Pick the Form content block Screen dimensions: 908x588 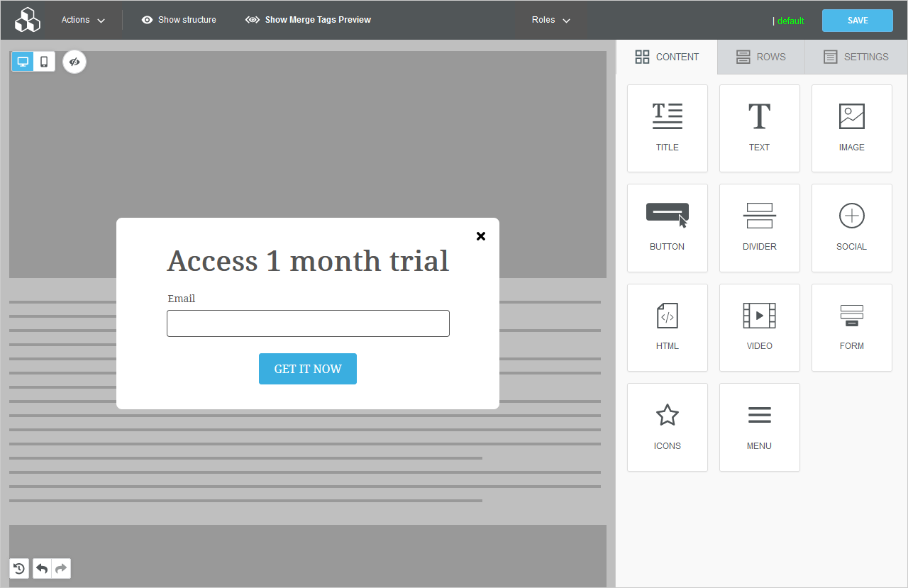click(x=851, y=327)
